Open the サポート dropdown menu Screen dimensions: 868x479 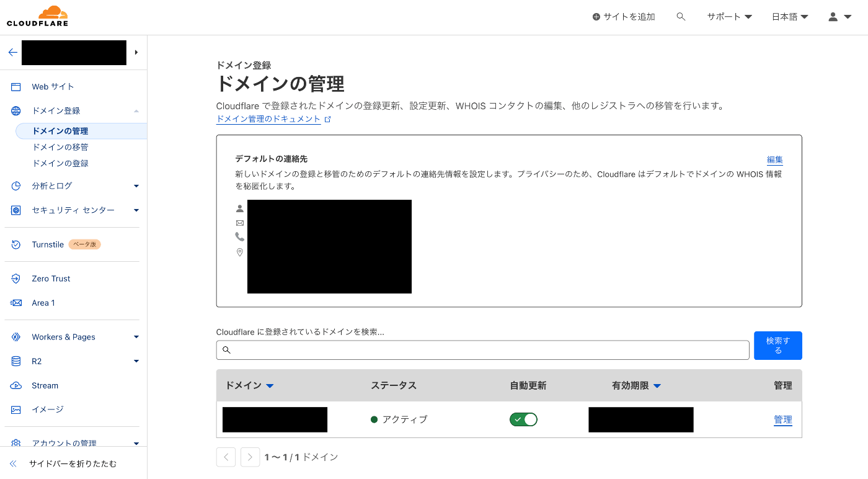(729, 17)
